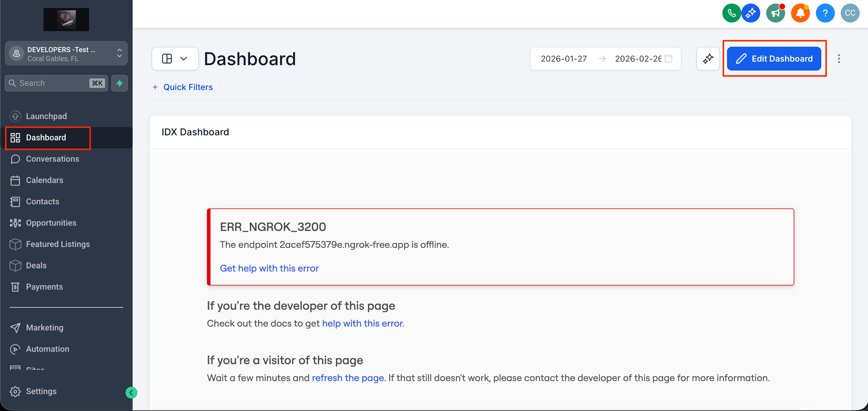Open the CC user avatar
Image resolution: width=868 pixels, height=411 pixels.
850,13
